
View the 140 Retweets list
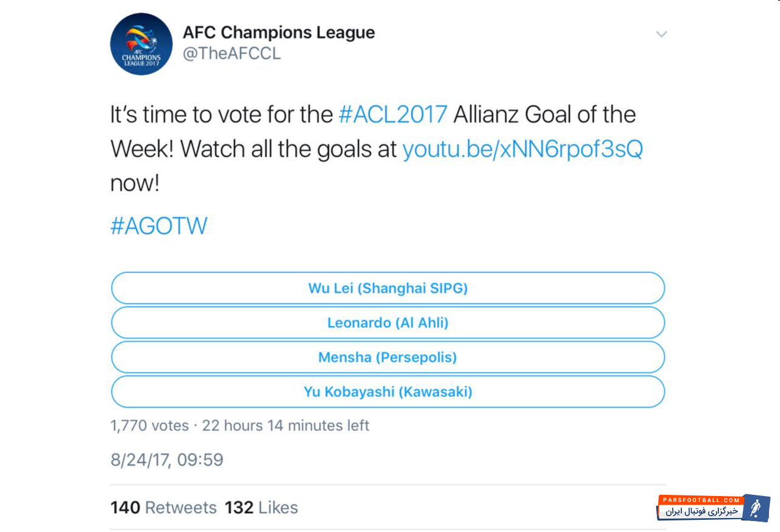[163, 508]
